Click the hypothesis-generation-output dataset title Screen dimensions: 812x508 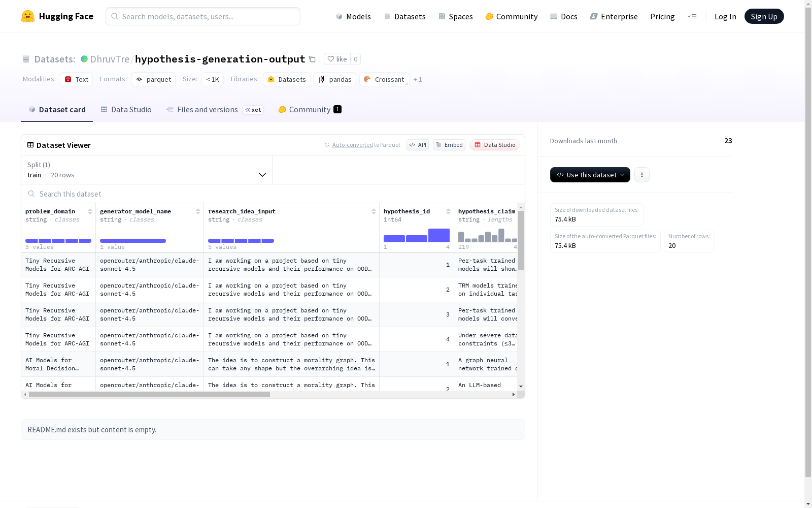point(220,59)
